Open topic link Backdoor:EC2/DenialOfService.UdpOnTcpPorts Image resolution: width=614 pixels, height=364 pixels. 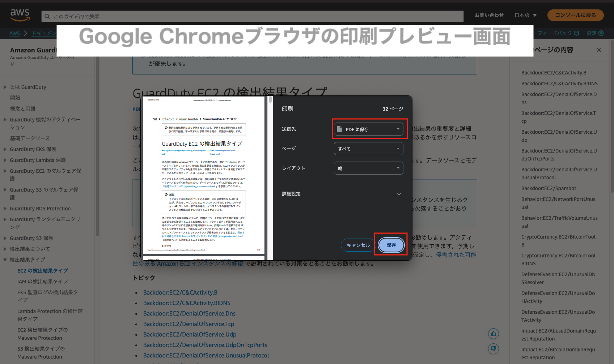(x=205, y=345)
